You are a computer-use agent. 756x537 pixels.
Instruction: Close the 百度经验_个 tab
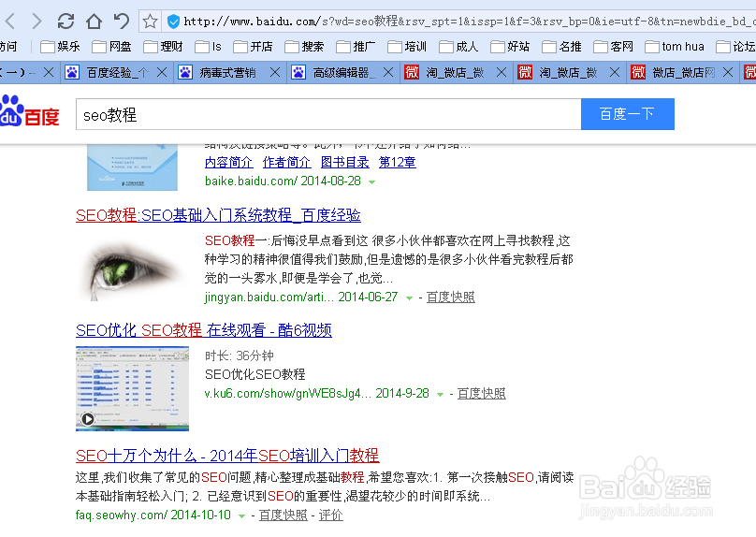(x=162, y=73)
